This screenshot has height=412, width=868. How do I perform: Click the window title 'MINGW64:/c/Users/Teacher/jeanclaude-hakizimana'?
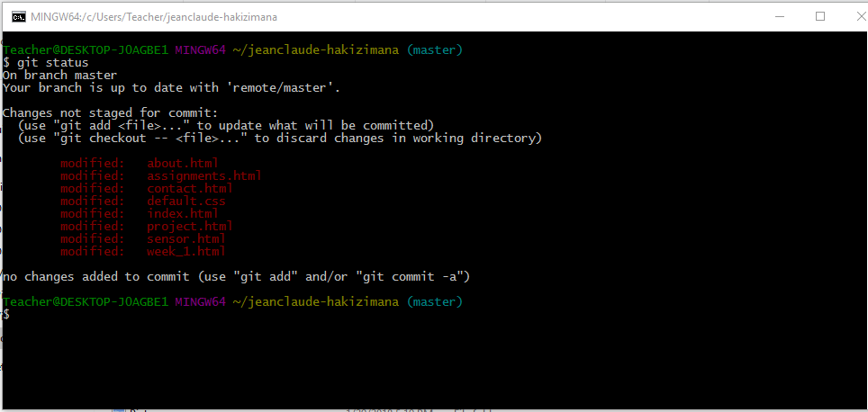pyautogui.click(x=154, y=17)
